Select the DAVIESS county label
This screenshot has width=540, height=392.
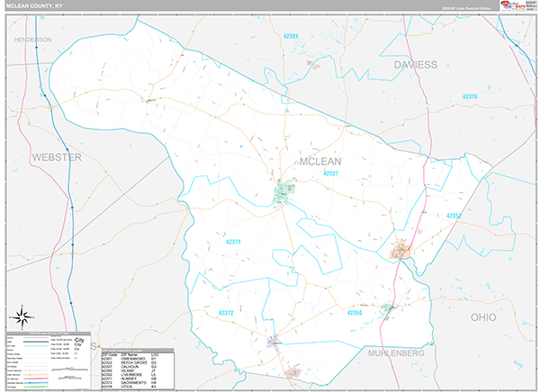(x=414, y=65)
